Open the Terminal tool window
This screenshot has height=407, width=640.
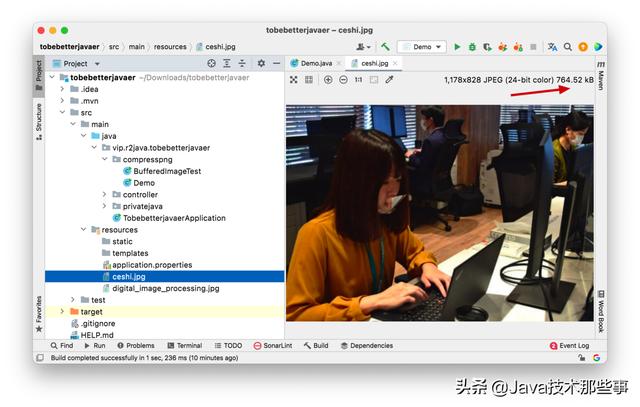[x=185, y=346]
